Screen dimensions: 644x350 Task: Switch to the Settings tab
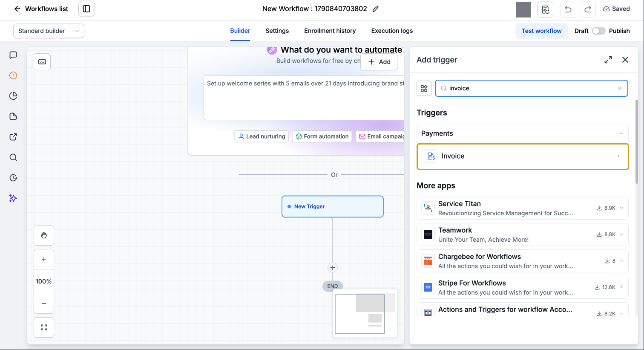277,31
